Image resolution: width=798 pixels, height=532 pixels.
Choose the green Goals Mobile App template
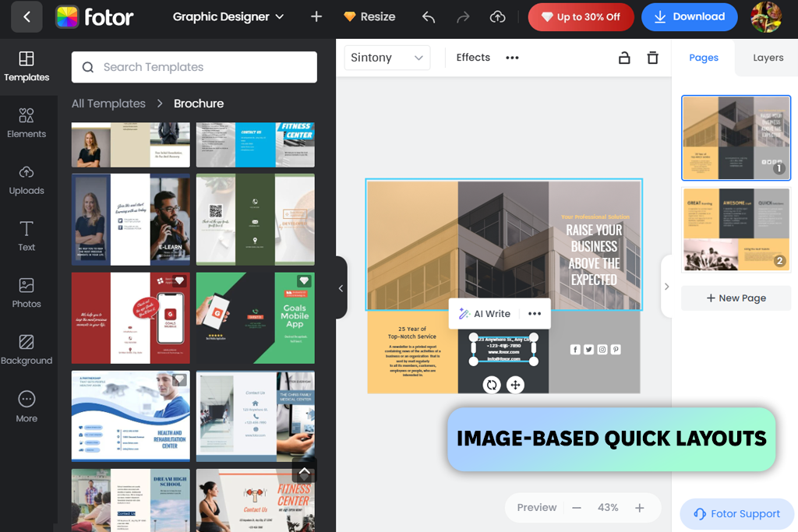coord(256,318)
